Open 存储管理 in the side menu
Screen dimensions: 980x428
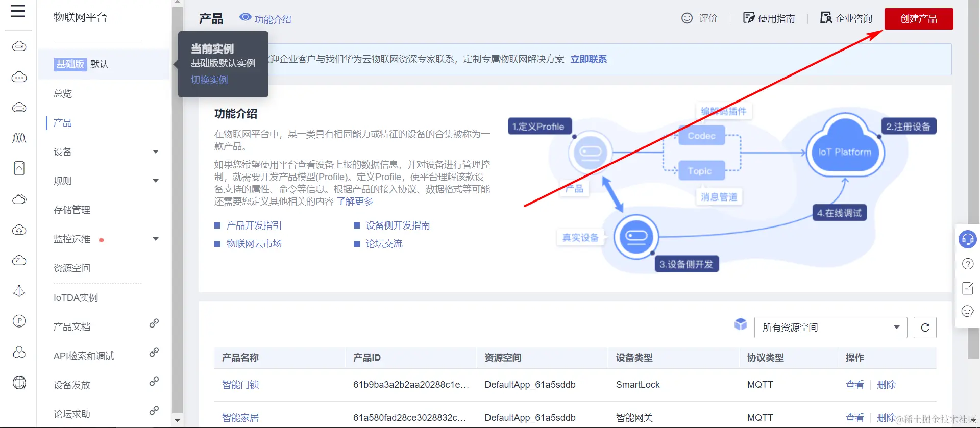(72, 210)
